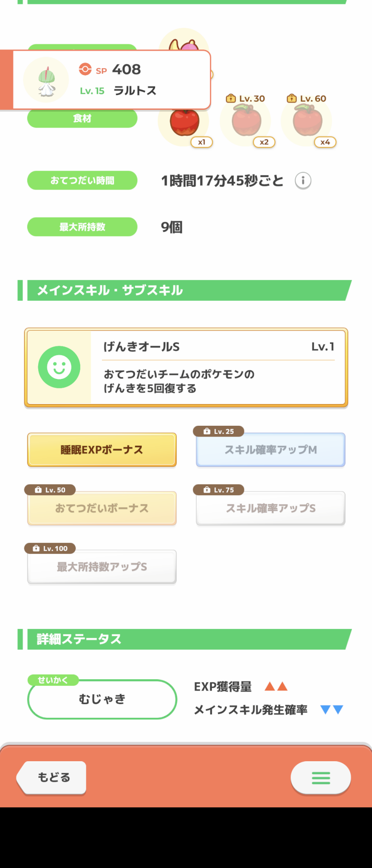This screenshot has height=868, width=372.
Task: Select the 睡眠EXPボーナス sub skill
Action: (102, 450)
